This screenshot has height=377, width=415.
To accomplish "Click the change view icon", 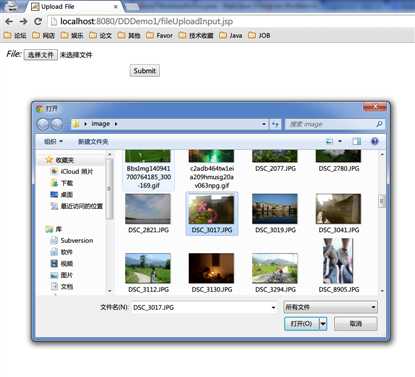I will 329,141.
